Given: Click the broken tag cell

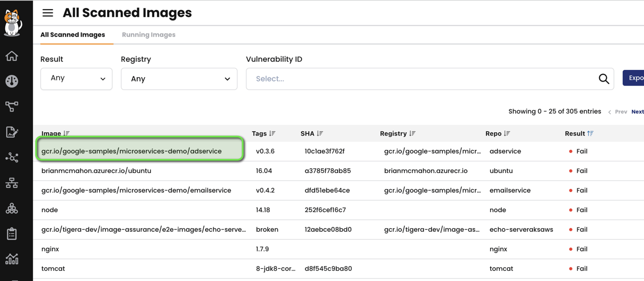Looking at the screenshot, I should (267, 230).
